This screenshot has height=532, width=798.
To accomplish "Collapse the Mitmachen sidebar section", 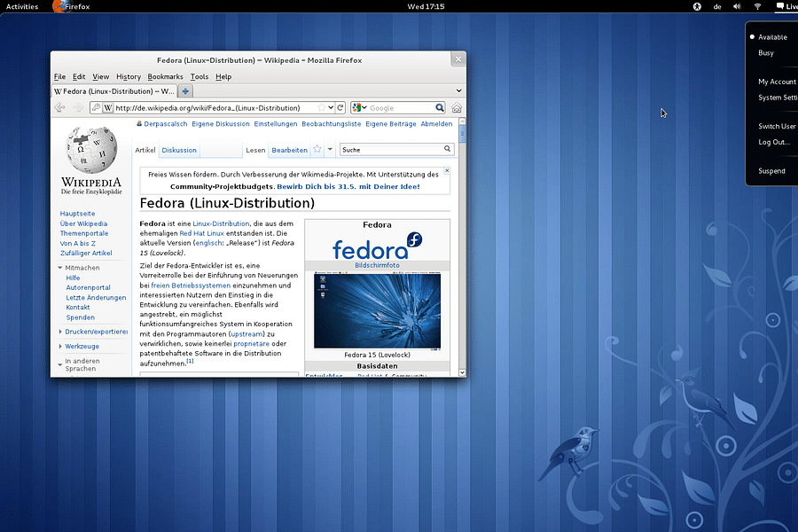I will [59, 267].
